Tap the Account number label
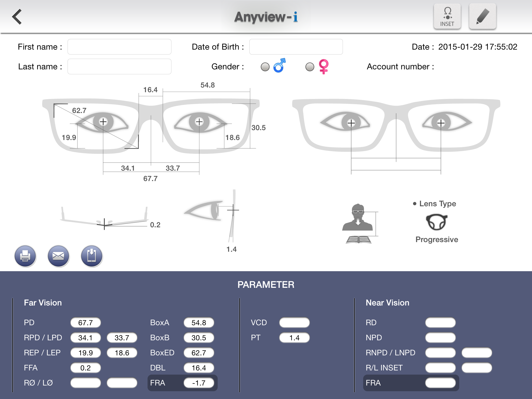Image resolution: width=532 pixels, height=399 pixels. click(x=400, y=67)
